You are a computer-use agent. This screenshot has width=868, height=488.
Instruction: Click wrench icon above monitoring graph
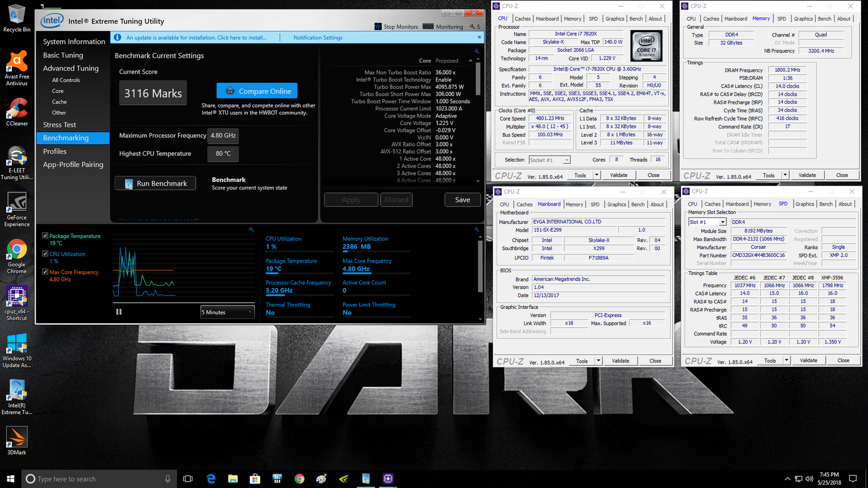tap(251, 230)
